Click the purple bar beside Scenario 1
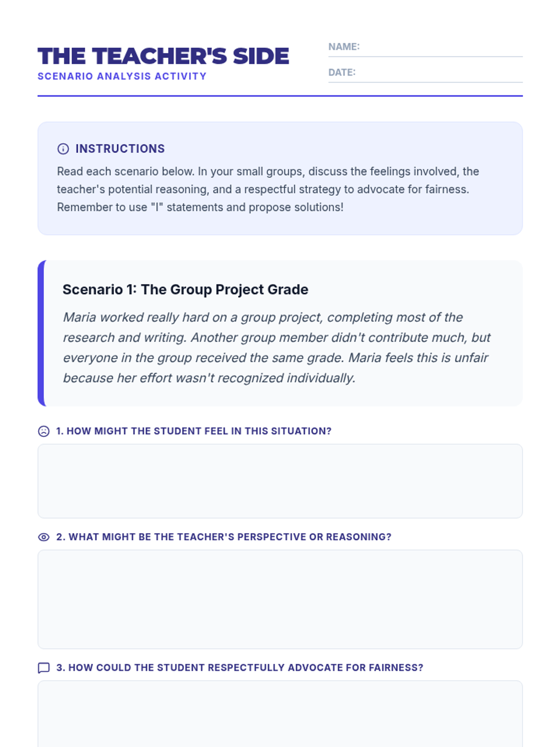 tap(41, 333)
